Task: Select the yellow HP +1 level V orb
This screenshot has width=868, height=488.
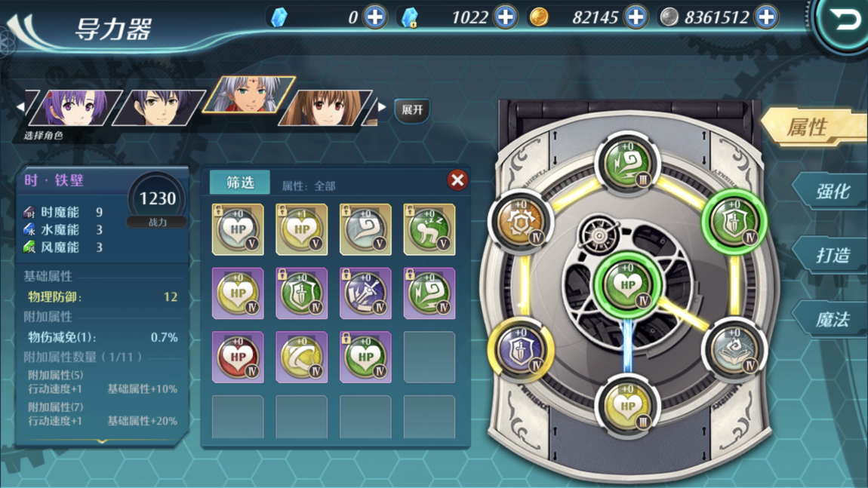Action: (x=302, y=229)
